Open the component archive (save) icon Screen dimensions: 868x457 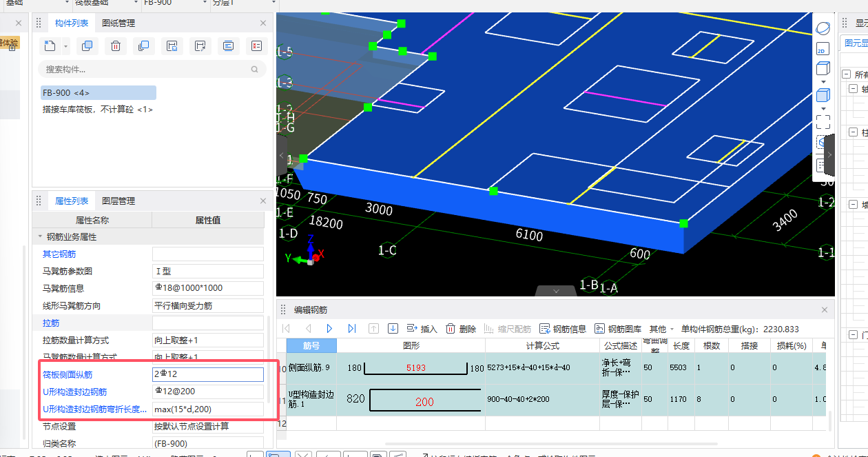click(x=172, y=46)
